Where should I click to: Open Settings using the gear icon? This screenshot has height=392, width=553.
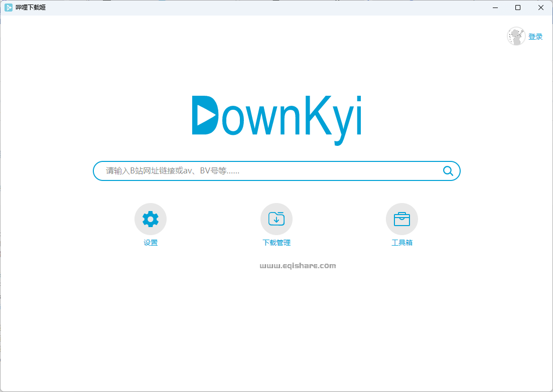[x=150, y=219]
